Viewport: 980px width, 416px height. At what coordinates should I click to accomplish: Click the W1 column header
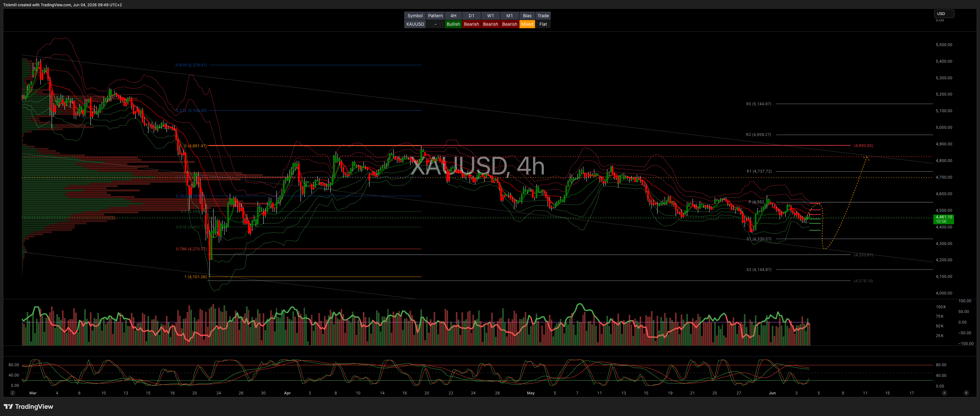[490, 16]
